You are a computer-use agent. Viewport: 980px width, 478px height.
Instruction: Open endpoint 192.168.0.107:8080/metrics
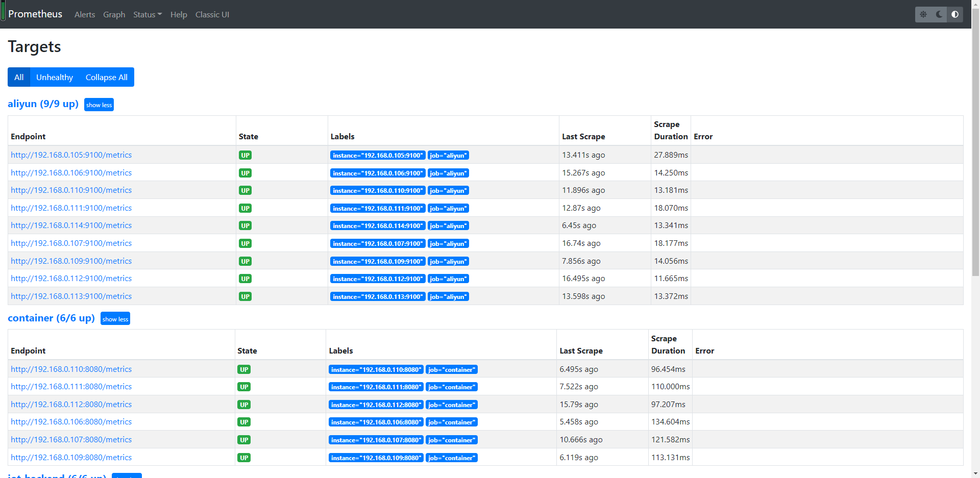[71, 440]
